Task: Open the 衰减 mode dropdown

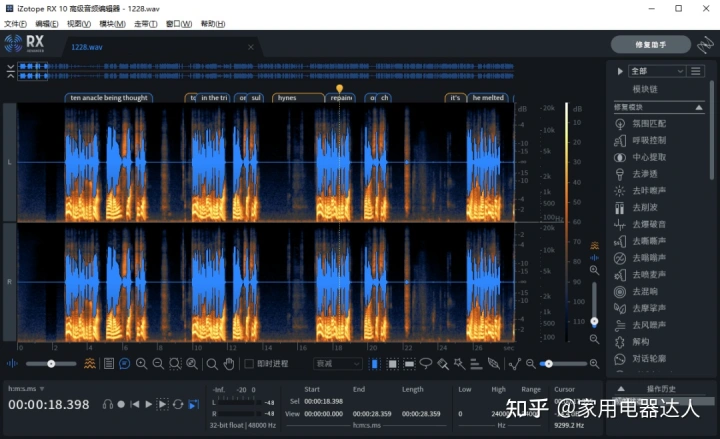Action: pyautogui.click(x=338, y=364)
